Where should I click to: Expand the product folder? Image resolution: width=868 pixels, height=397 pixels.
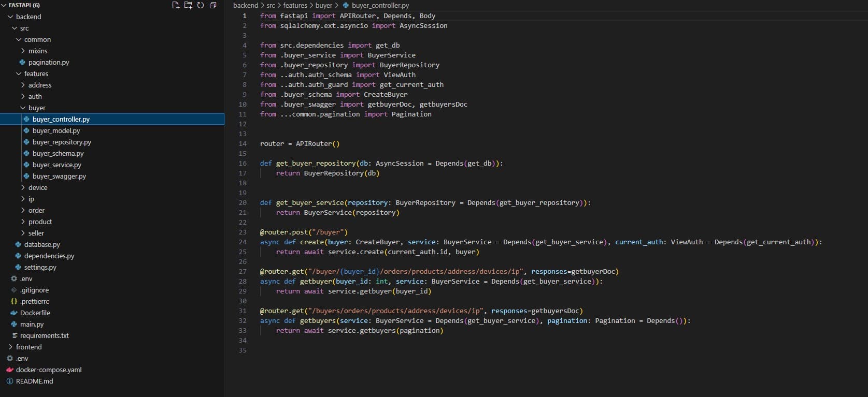23,222
